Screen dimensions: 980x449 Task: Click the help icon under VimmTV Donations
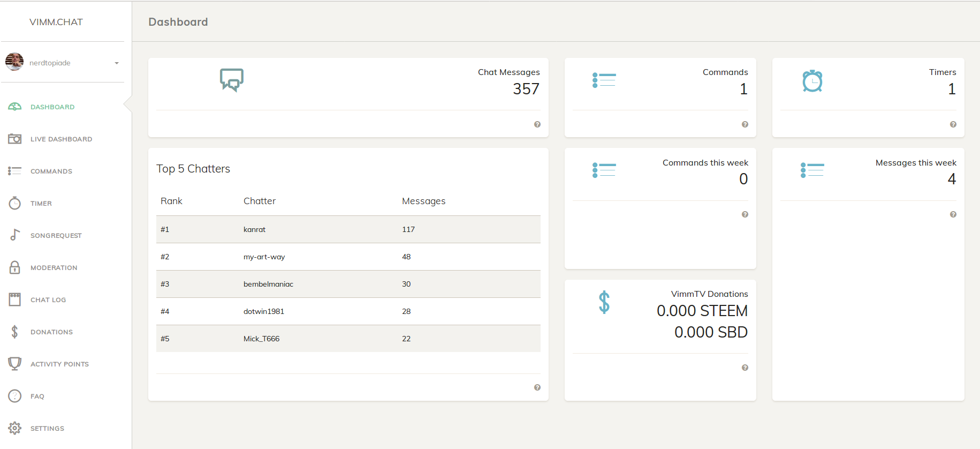(745, 368)
